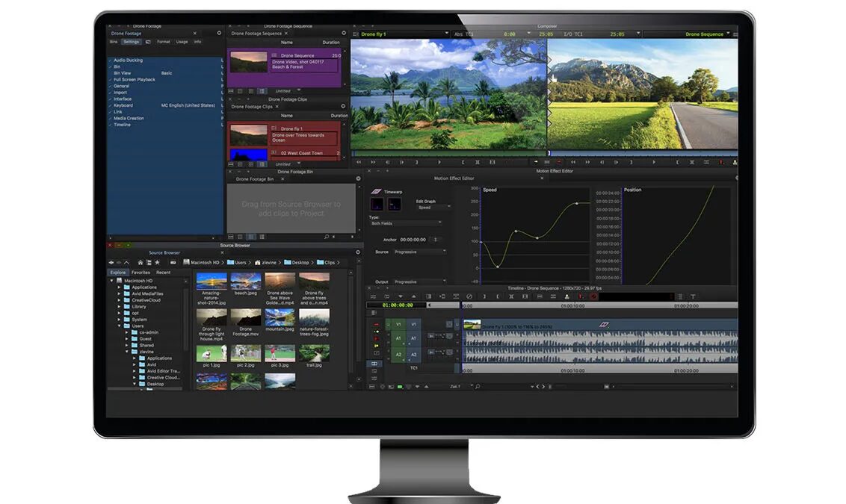
Task: Open the Edit Graph Speed dropdown
Action: (433, 208)
